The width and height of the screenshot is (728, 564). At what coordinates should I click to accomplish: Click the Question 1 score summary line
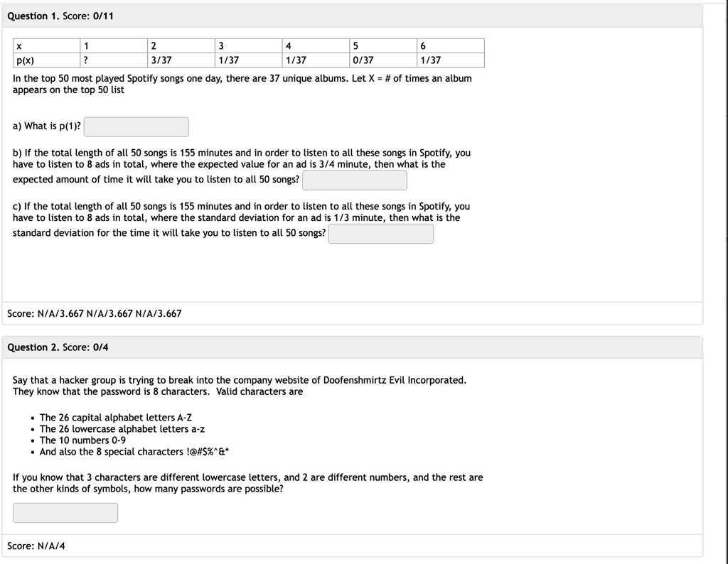[95, 313]
